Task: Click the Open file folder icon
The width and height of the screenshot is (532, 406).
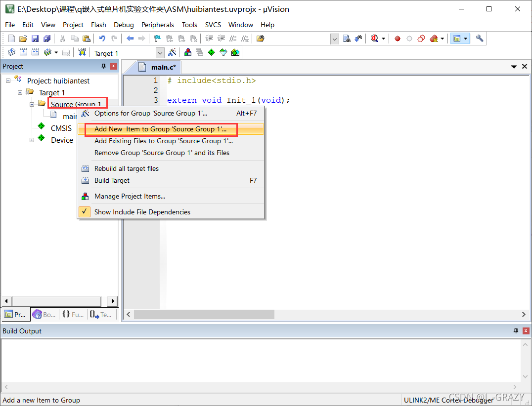Action: (23, 39)
